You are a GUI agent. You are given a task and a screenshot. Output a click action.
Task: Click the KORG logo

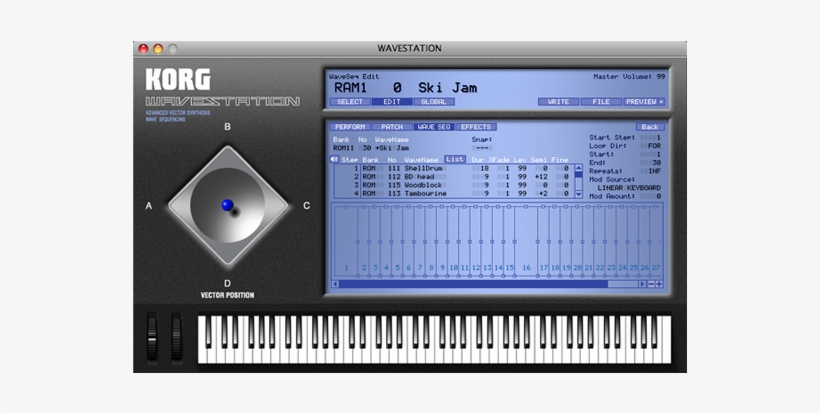pyautogui.click(x=178, y=79)
